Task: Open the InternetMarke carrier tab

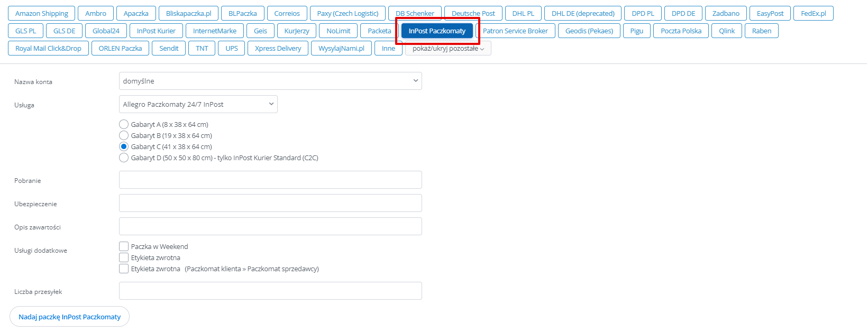Action: tap(215, 31)
